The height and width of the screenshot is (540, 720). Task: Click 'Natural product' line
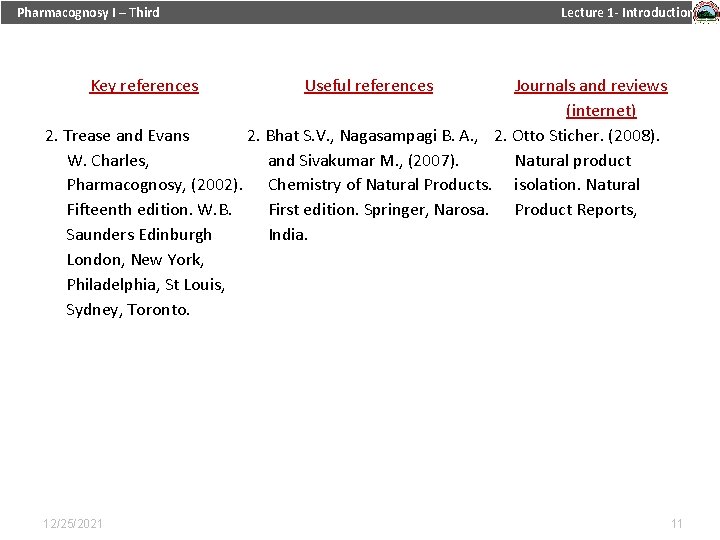[573, 161]
